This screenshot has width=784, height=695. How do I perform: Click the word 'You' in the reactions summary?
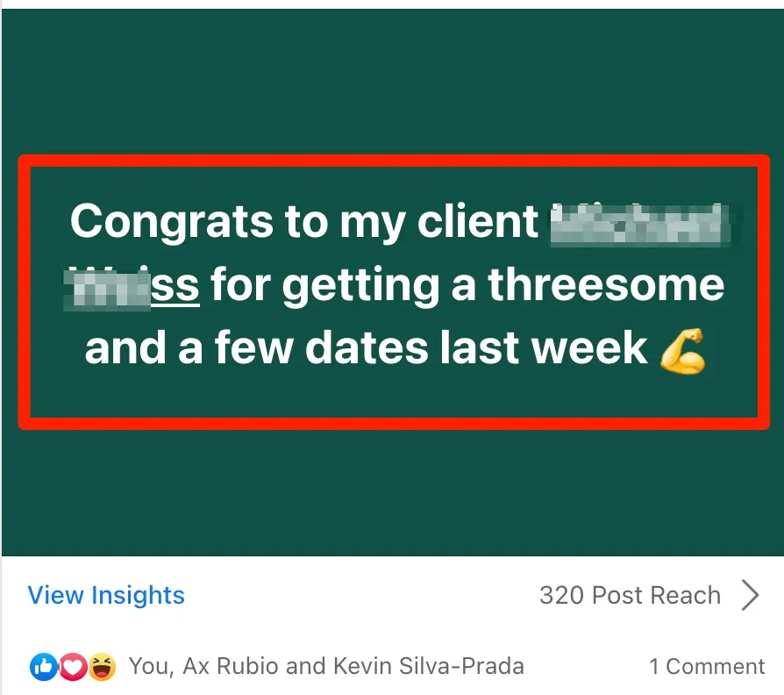(x=150, y=667)
